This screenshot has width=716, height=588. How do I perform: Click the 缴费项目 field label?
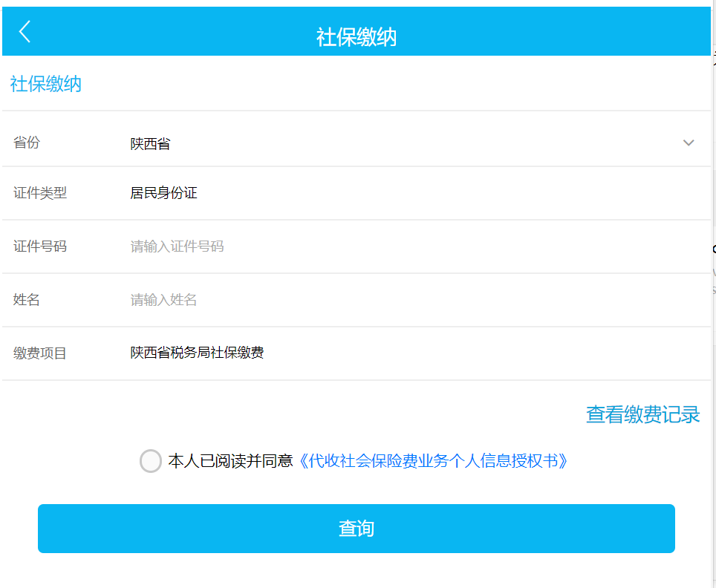coord(40,353)
